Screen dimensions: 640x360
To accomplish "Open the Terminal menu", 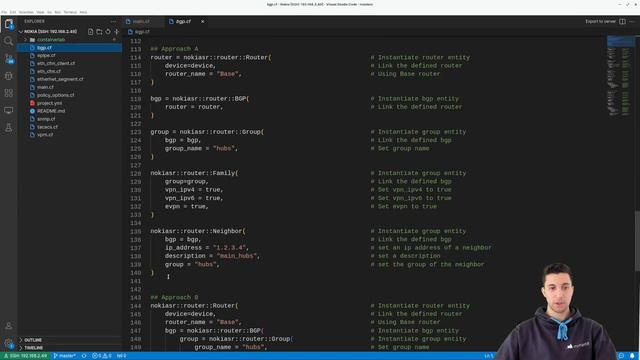I will (x=70, y=12).
